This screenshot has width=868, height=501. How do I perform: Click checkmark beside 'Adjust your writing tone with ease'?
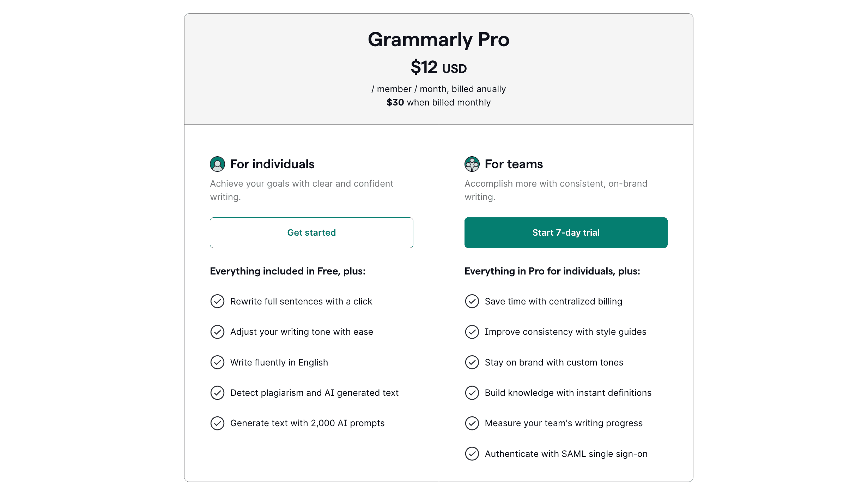point(217,332)
